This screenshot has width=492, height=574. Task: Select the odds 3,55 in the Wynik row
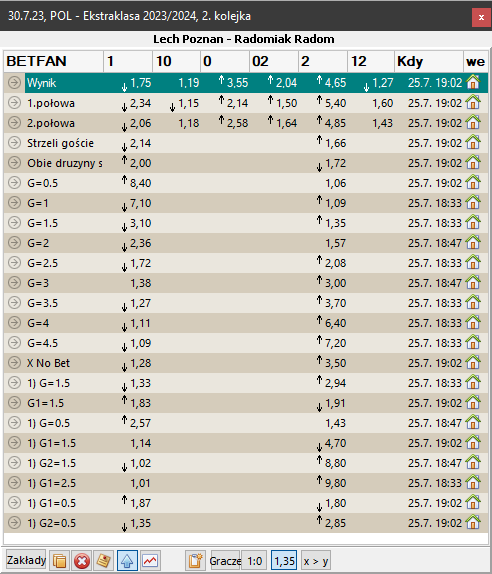point(237,83)
